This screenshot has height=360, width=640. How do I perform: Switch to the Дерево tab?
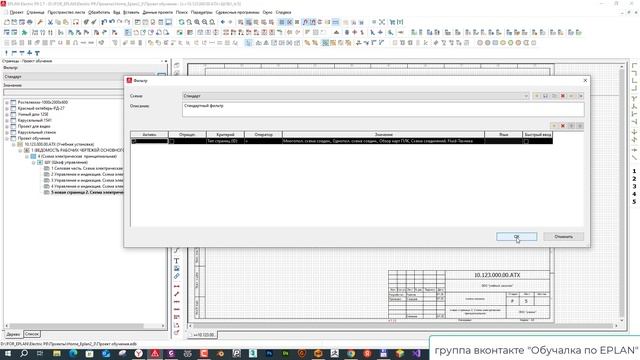(13, 334)
